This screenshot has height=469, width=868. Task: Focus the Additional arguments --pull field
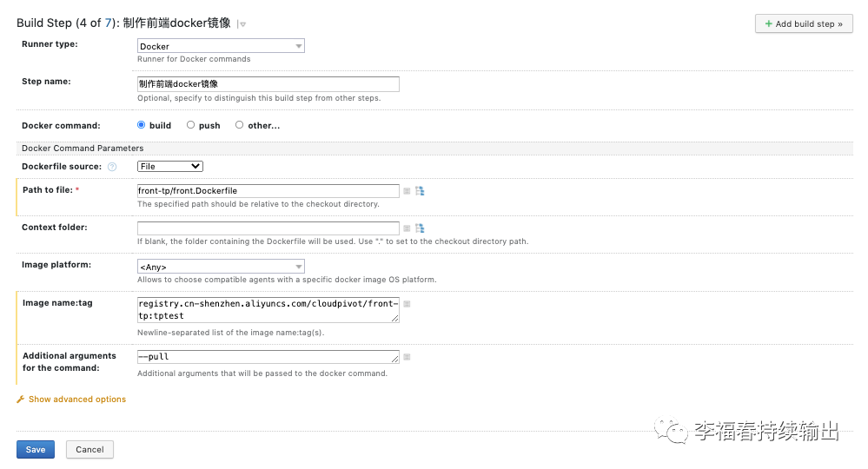(268, 357)
